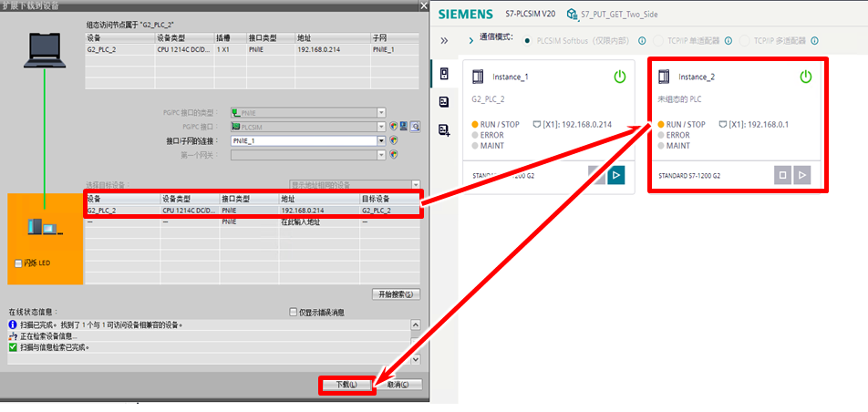The image size is (868, 412).
Task: Click the grey Run play button on Instance_2
Action: coord(801,175)
